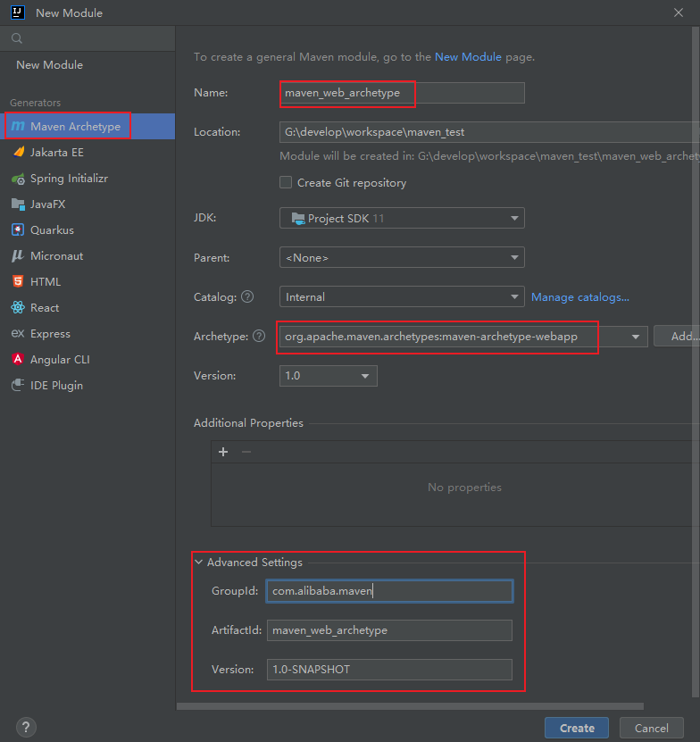Open the JDK Project SDK dropdown

pyautogui.click(x=402, y=218)
